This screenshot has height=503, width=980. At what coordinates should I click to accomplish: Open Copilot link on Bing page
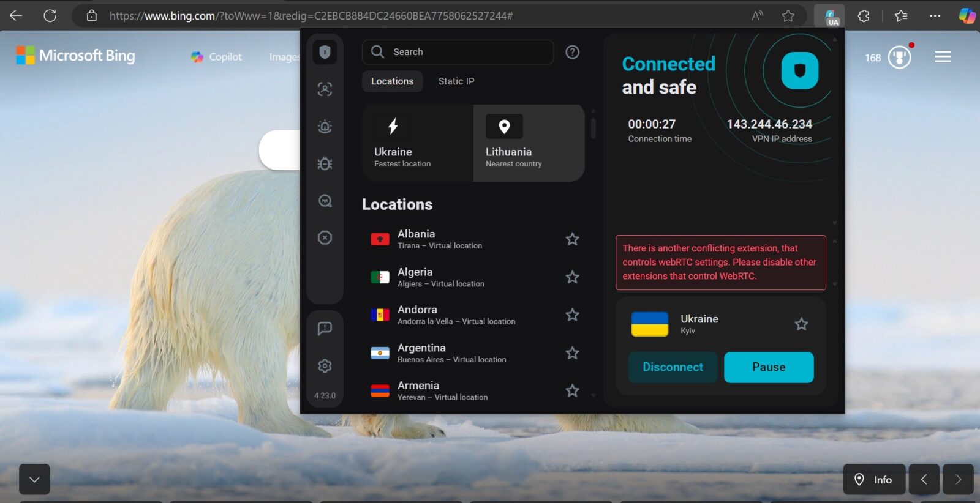216,57
